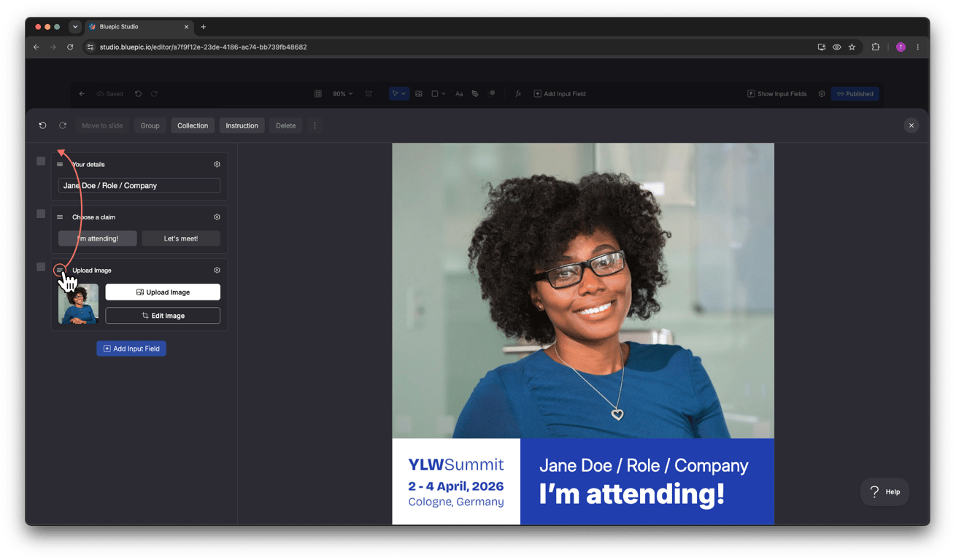Click the drag handle beside Choose a claim
This screenshot has width=956, height=560.
click(60, 217)
